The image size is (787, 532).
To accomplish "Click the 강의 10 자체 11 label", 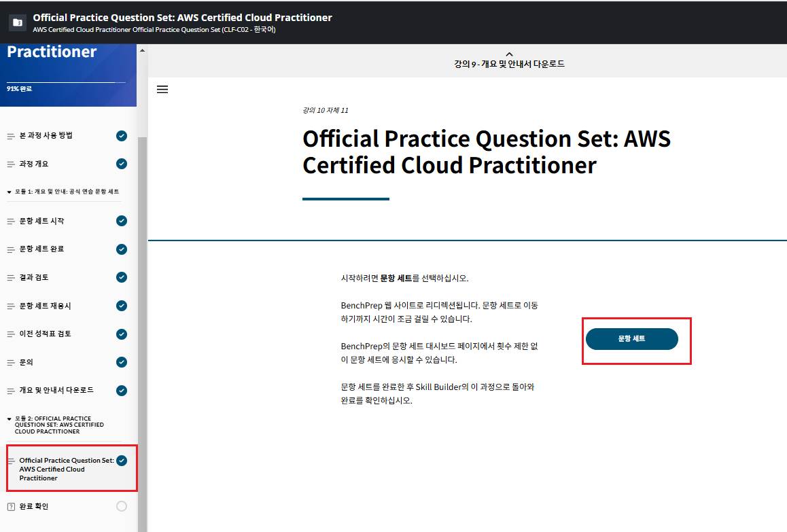I will 326,111.
